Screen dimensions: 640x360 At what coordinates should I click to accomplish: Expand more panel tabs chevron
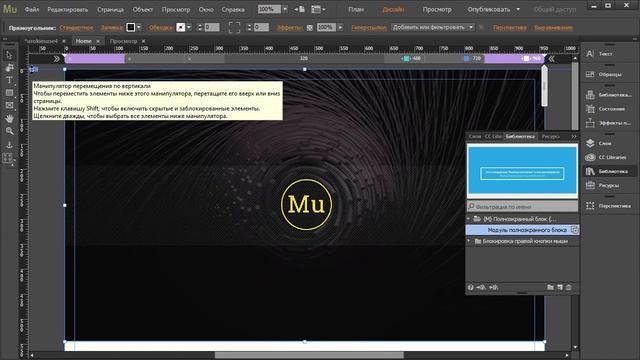[x=574, y=136]
